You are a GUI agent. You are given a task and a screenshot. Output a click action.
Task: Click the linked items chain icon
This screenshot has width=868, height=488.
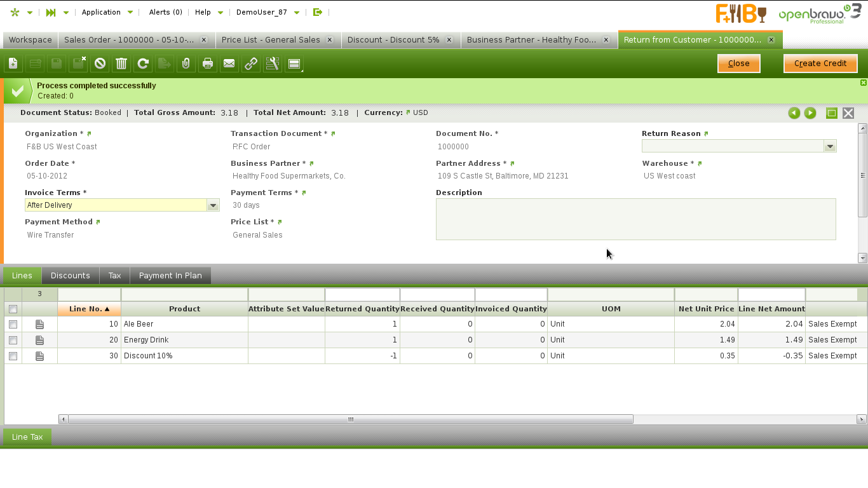click(x=251, y=64)
